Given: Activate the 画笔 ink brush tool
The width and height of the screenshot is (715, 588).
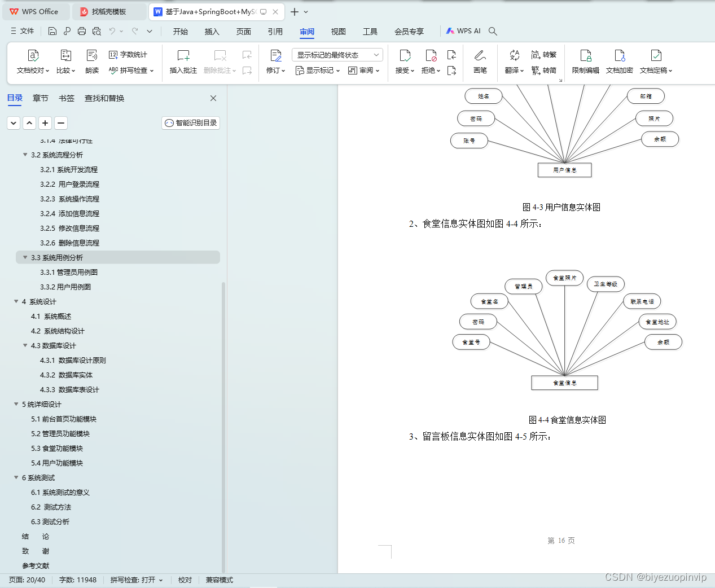Looking at the screenshot, I should point(480,62).
